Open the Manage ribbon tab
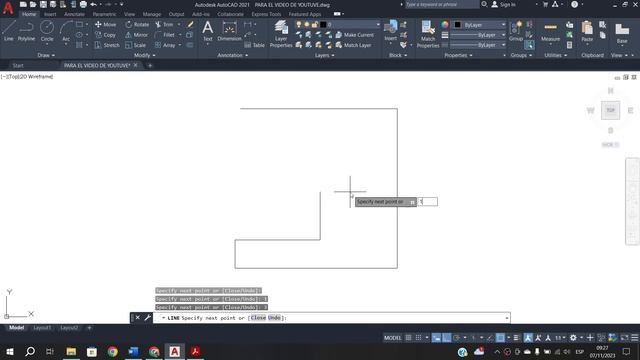 pos(152,14)
